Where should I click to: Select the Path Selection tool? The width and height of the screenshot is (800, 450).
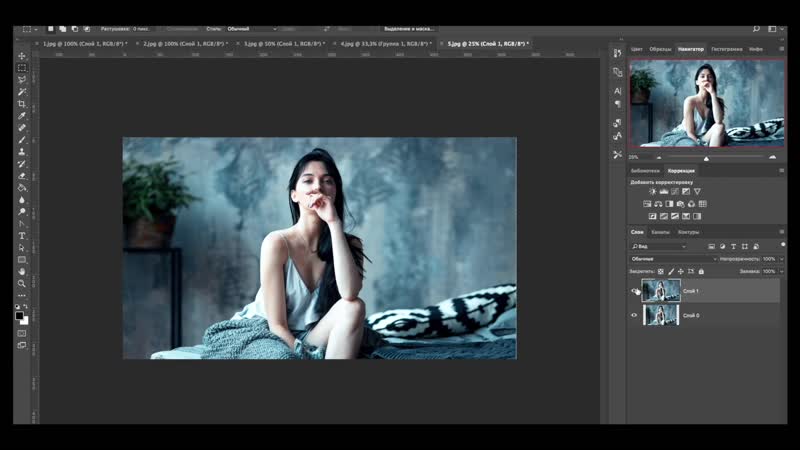(x=21, y=247)
